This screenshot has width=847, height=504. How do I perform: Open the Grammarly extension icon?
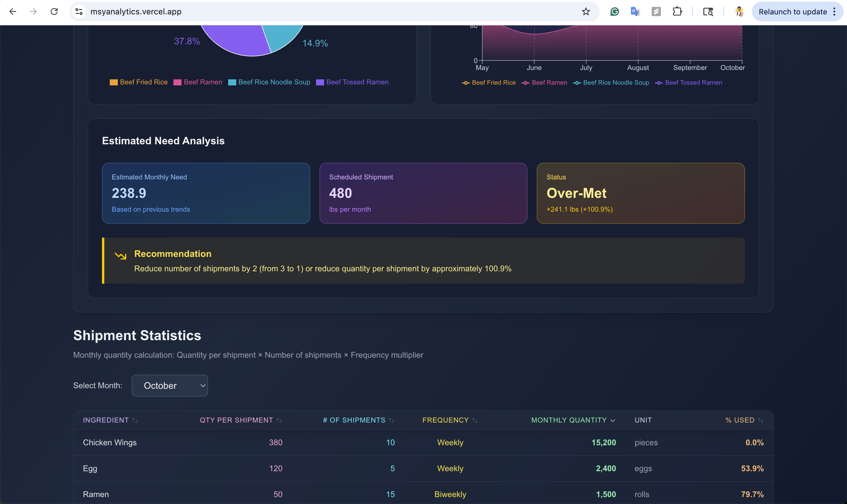pos(614,12)
